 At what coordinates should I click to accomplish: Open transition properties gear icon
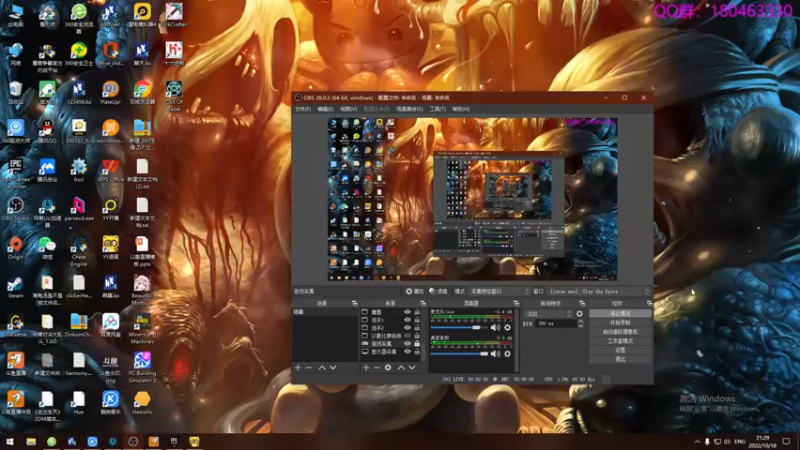[x=580, y=314]
